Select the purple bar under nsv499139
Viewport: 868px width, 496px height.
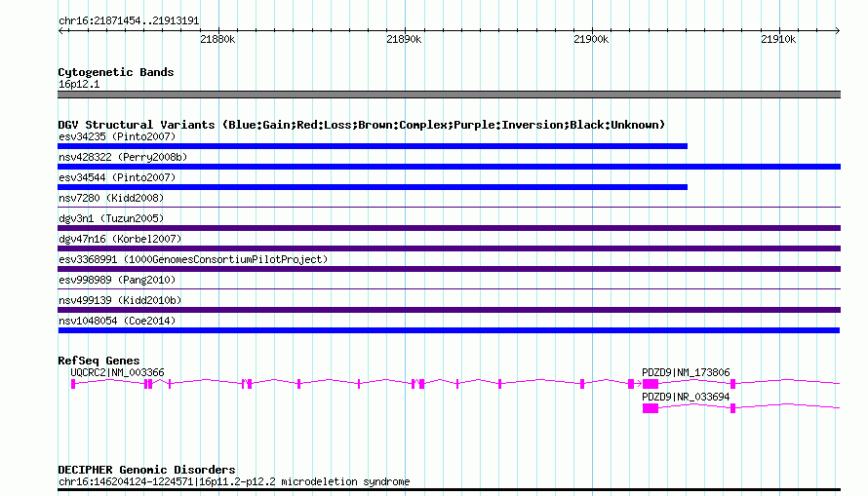[449, 310]
